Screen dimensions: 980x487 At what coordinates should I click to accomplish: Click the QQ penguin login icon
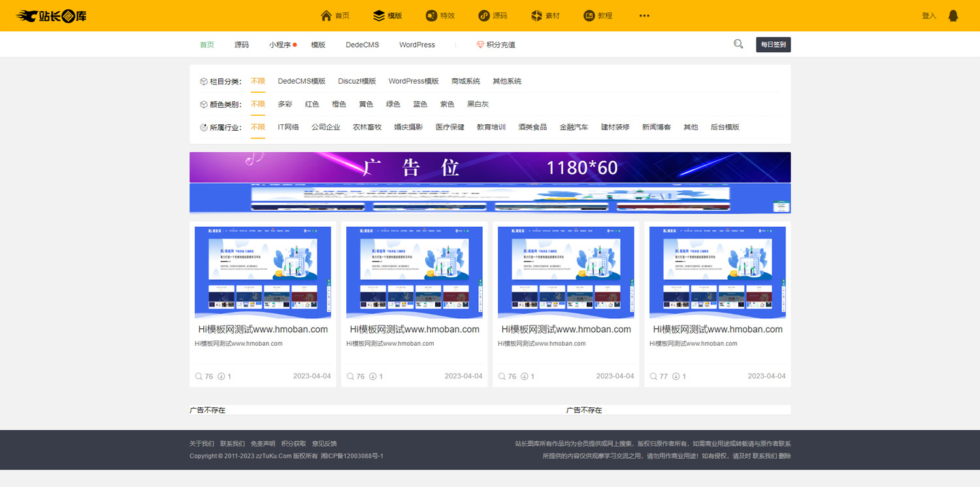pos(953,16)
